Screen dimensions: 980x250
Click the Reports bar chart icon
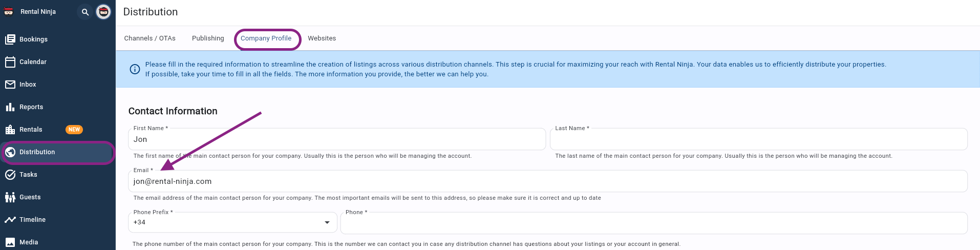[x=10, y=107]
